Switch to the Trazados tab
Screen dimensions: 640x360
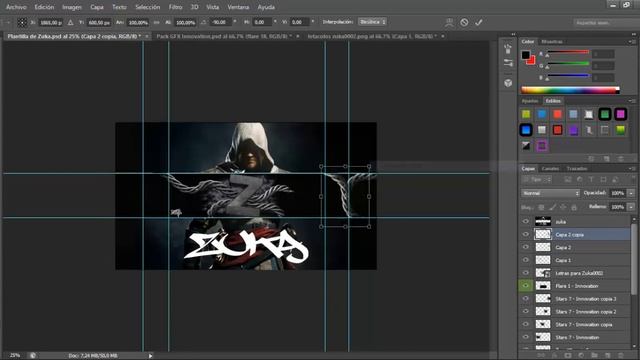[x=577, y=169]
